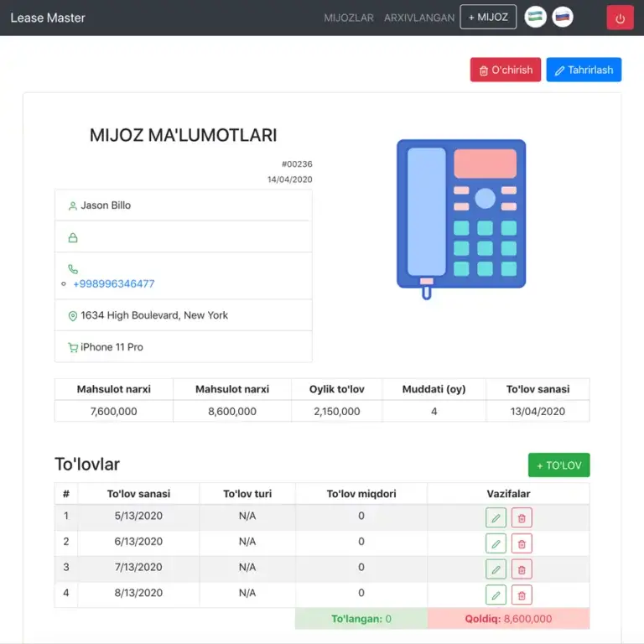Edit the 5/13/2020 payment row
Viewport: 644px width, 644px height.
(496, 517)
